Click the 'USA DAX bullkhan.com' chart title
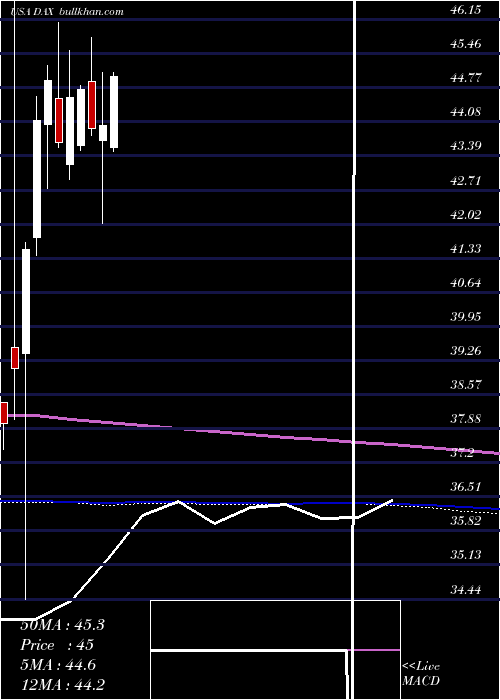 [67, 12]
